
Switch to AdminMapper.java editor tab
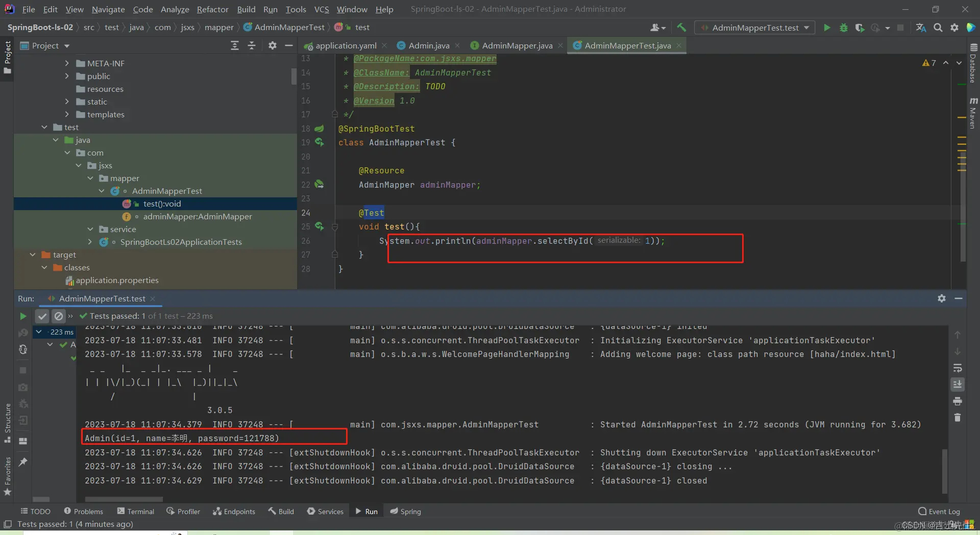pyautogui.click(x=517, y=45)
